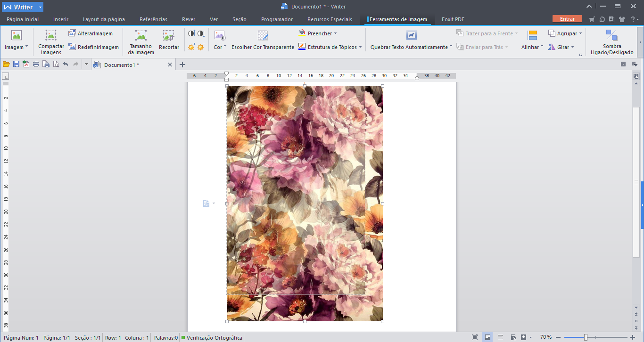644x342 pixels.
Task: Click the Compactar Imagens icon
Action: [51, 35]
